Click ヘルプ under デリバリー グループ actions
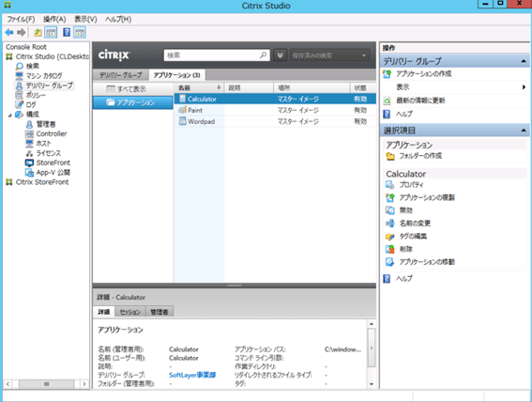532x402 pixels. (x=404, y=114)
